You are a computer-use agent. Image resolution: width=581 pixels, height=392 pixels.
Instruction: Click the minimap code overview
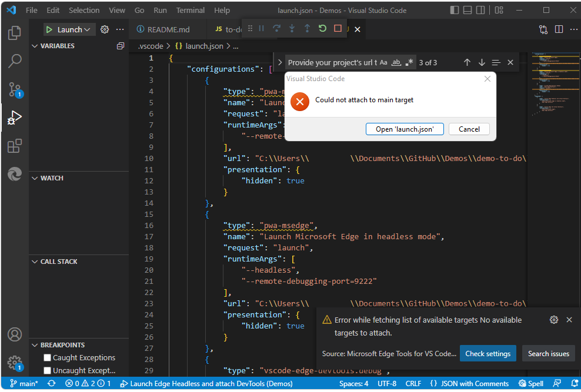[x=550, y=82]
